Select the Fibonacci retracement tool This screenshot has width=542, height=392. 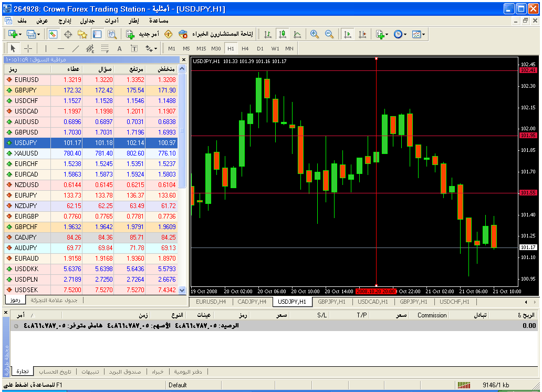click(x=105, y=49)
